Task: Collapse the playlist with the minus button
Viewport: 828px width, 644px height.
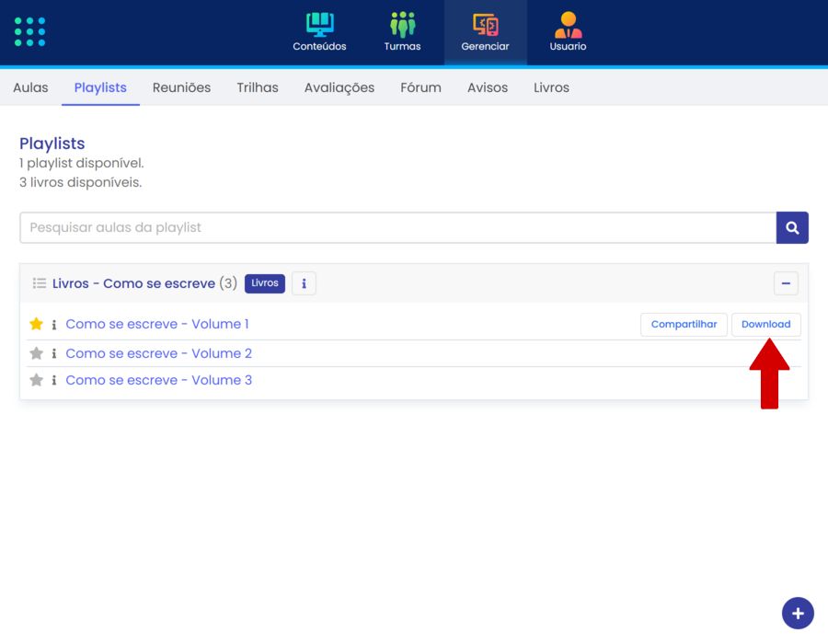Action: point(786,283)
